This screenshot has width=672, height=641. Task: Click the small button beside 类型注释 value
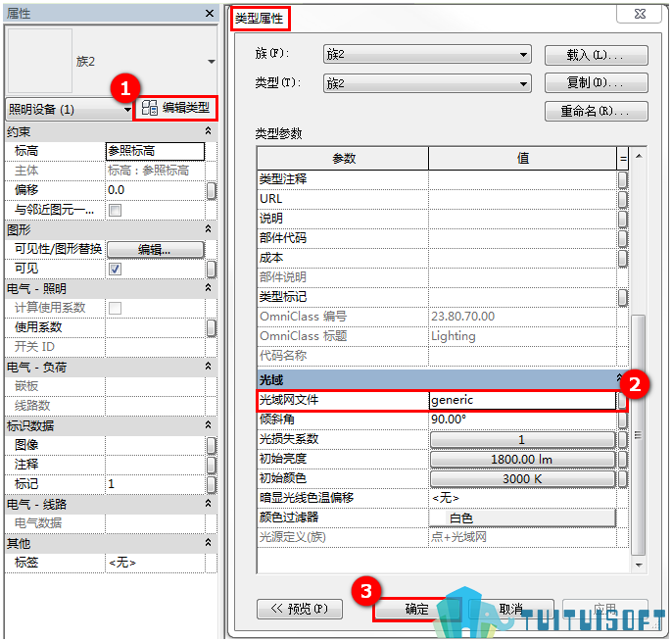tap(623, 179)
